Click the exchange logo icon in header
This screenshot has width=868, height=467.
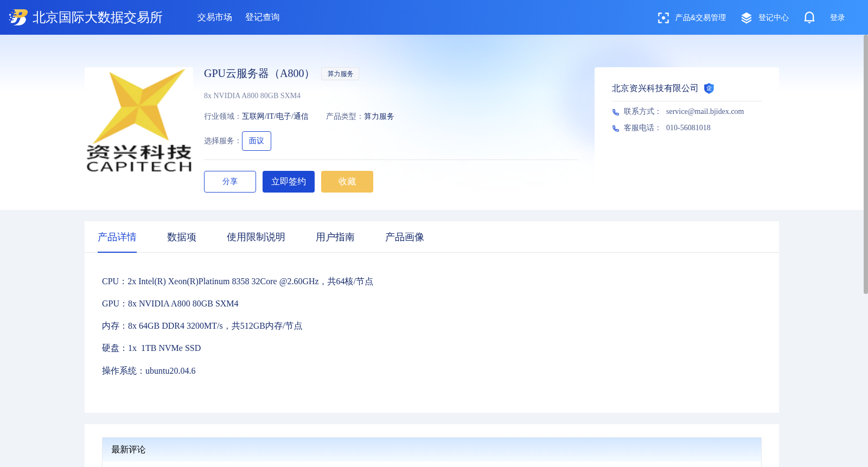(18, 17)
